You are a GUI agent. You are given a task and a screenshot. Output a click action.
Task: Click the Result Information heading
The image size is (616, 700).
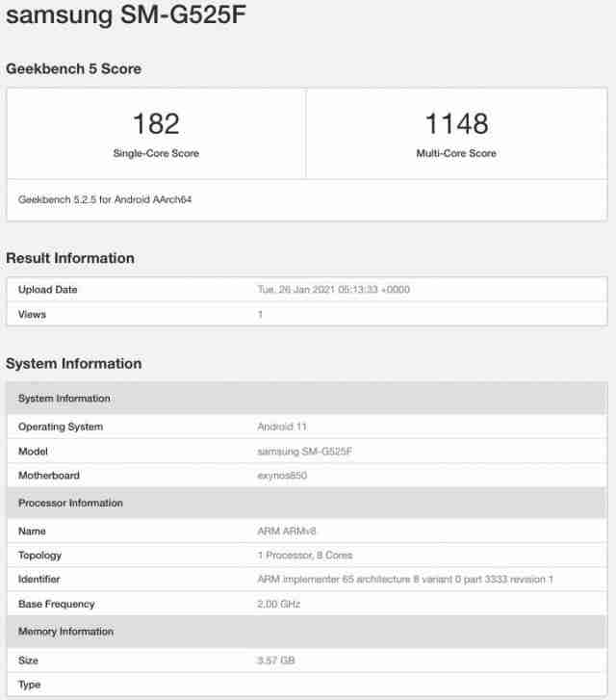point(70,258)
